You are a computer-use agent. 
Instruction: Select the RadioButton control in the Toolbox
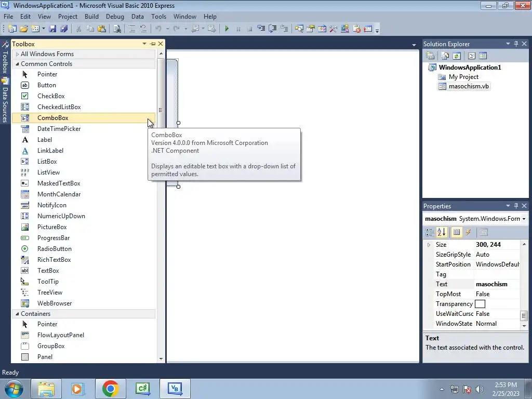84,249
